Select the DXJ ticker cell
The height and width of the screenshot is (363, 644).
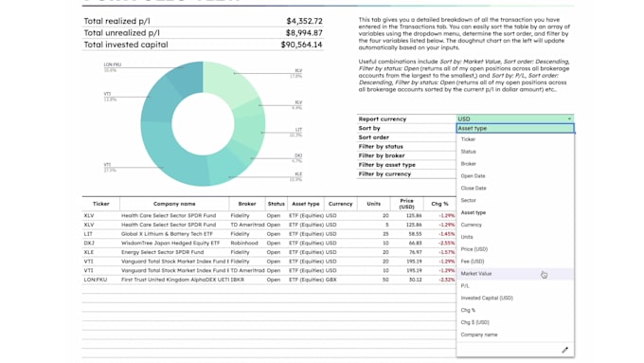click(101, 243)
